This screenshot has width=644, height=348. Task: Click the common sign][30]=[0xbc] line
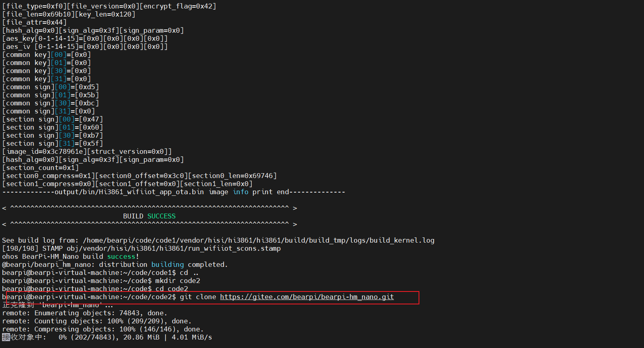coord(51,103)
